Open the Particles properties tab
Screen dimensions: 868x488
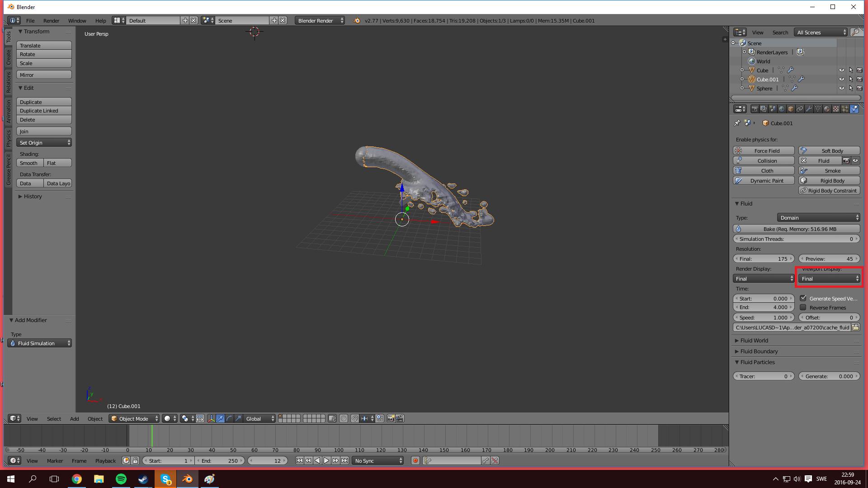coord(844,109)
